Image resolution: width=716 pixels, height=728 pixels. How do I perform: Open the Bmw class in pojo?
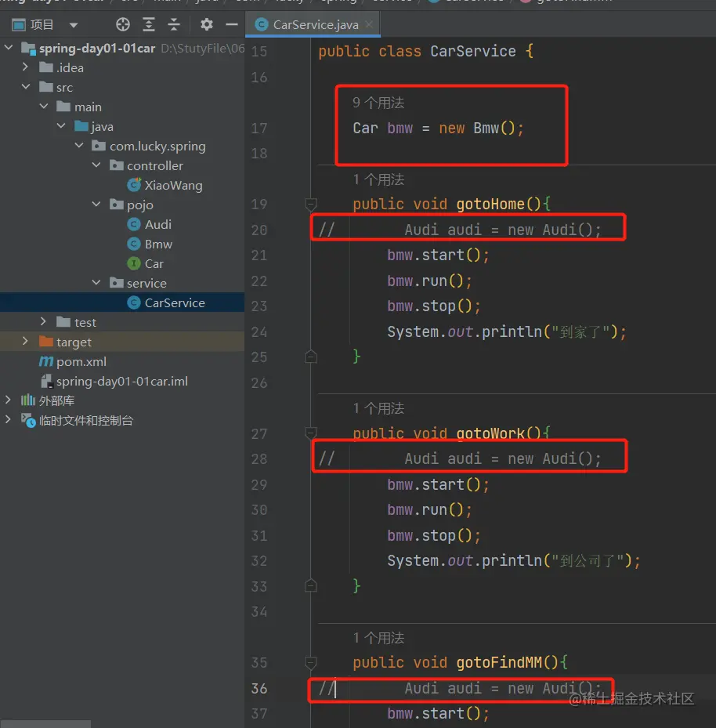pyautogui.click(x=158, y=244)
